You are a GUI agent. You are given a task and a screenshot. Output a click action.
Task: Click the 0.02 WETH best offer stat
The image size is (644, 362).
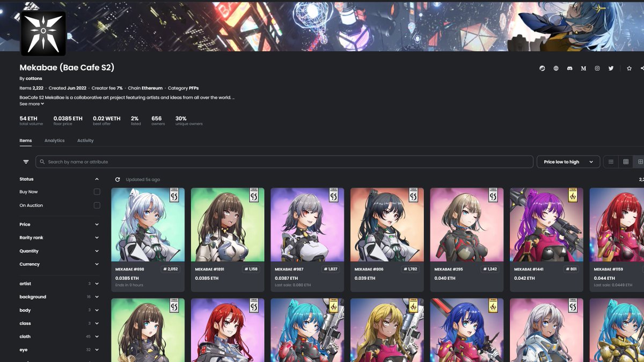106,121
